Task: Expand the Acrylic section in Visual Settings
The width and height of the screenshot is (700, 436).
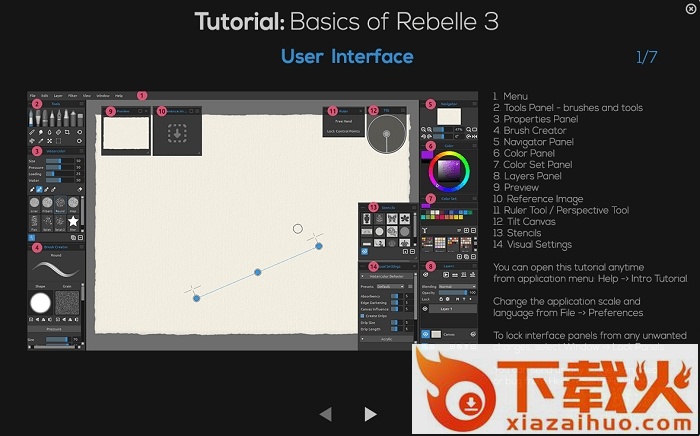Action: [x=387, y=339]
